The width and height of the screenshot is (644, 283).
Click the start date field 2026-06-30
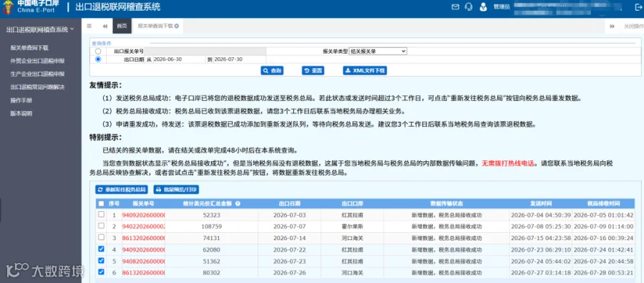coord(179,59)
